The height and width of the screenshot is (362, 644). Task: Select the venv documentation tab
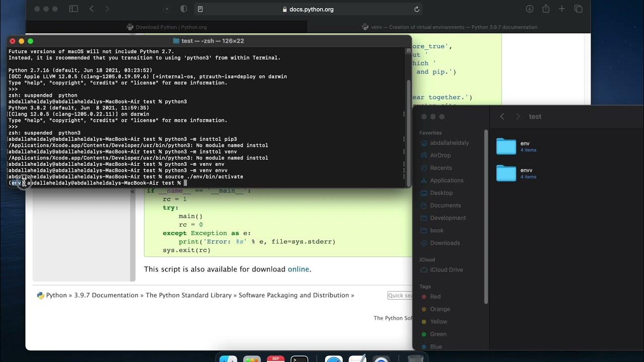(x=449, y=27)
